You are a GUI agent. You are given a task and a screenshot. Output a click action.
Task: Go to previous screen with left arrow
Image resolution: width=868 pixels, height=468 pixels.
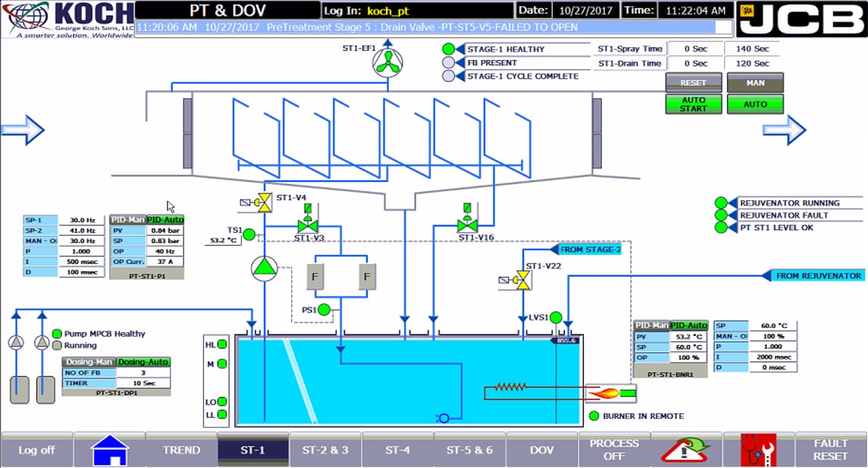click(x=23, y=130)
